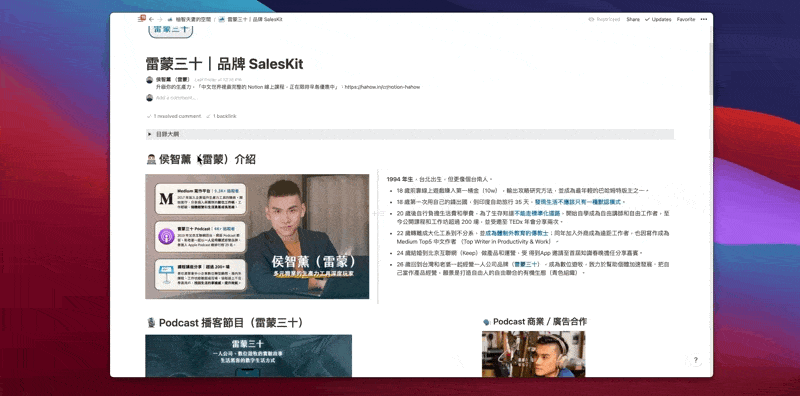Image resolution: width=800 pixels, height=396 pixels.
Task: Click the 雷蒙三十｜品牌 SalesKit breadcrumb
Action: coord(251,19)
